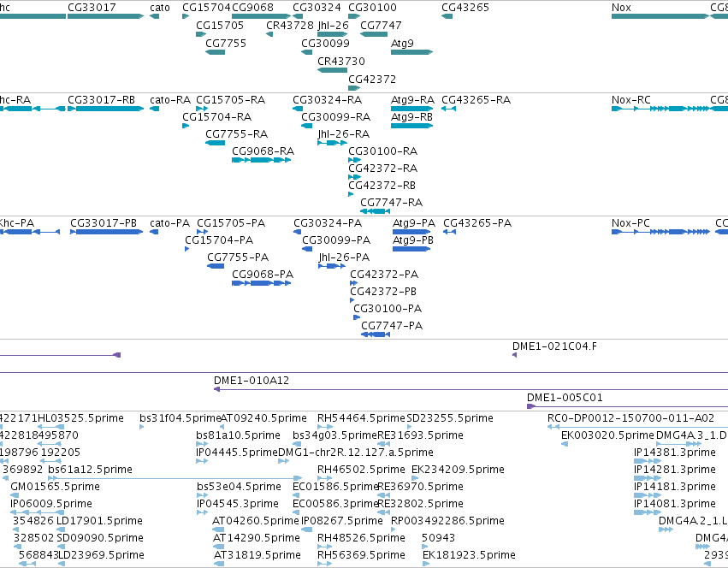Click EST AT09240.5prime
This screenshot has height=568, width=728.
263,418
